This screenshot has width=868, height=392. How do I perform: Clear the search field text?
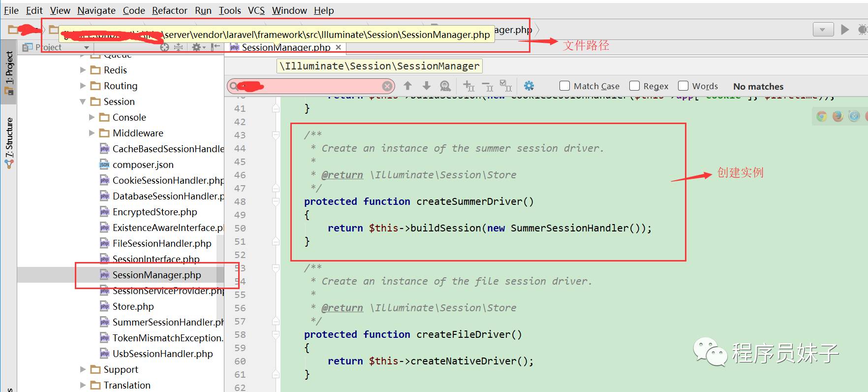tap(387, 86)
